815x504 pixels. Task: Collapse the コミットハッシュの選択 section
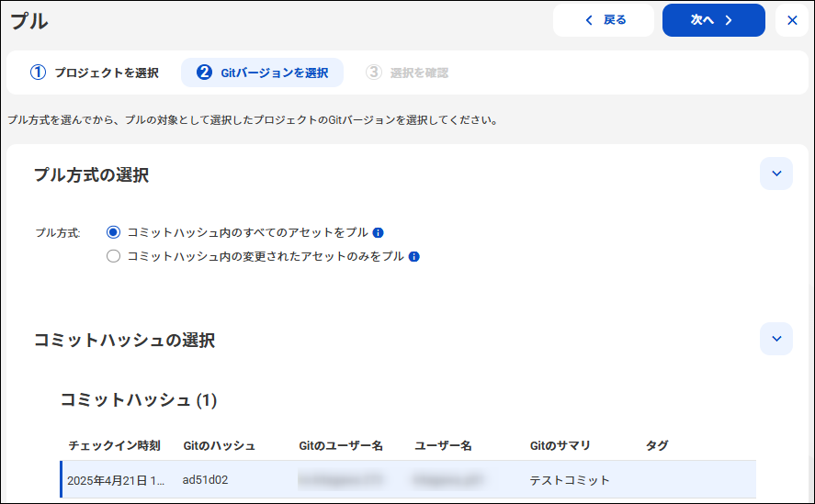[776, 339]
